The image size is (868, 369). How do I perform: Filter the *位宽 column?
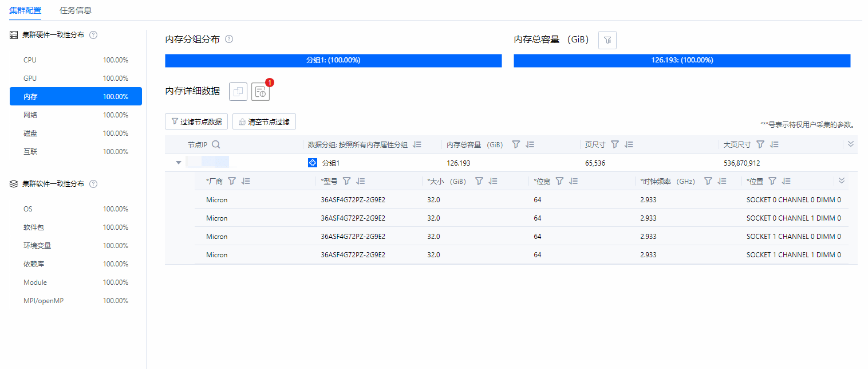point(559,181)
